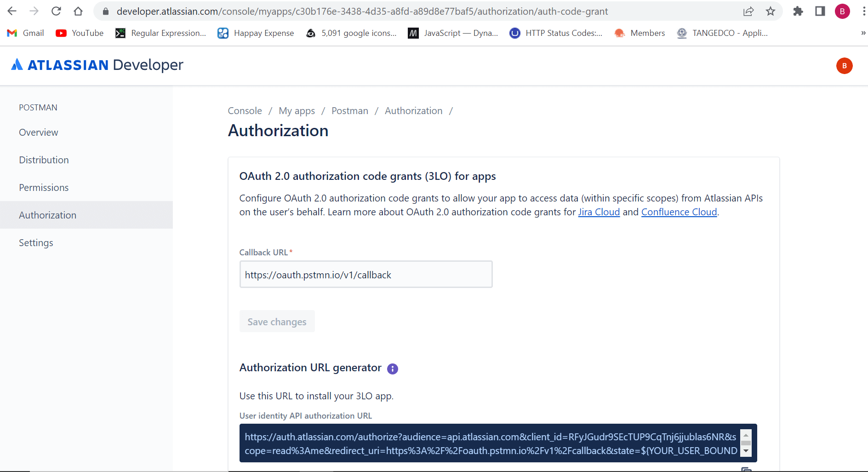This screenshot has width=868, height=472.
Task: Click the Atlassian Developer logo
Action: (x=97, y=65)
